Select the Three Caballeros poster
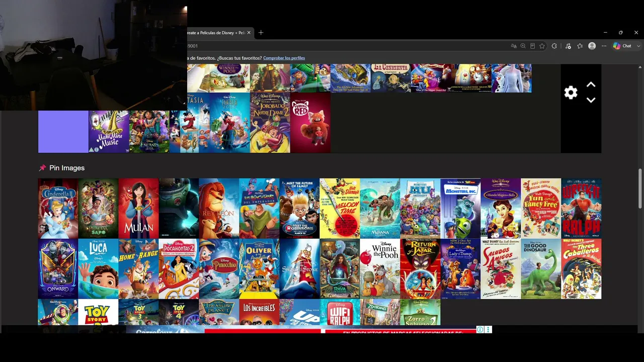The width and height of the screenshot is (644, 362). click(581, 269)
